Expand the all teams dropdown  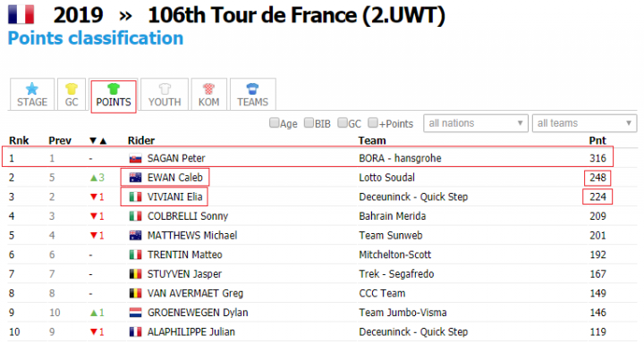click(584, 123)
